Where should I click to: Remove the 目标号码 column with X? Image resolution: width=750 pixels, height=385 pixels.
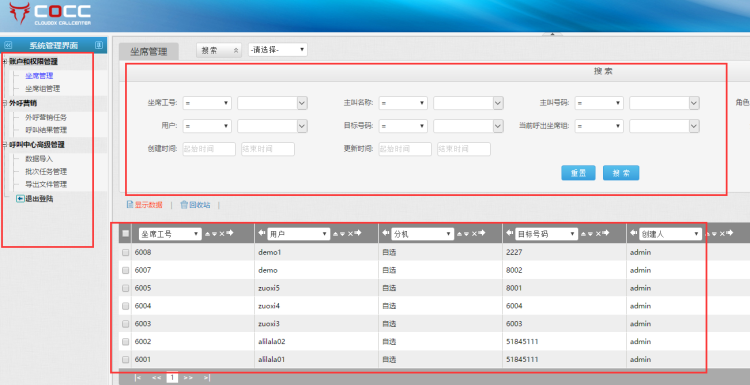pyautogui.click(x=598, y=234)
